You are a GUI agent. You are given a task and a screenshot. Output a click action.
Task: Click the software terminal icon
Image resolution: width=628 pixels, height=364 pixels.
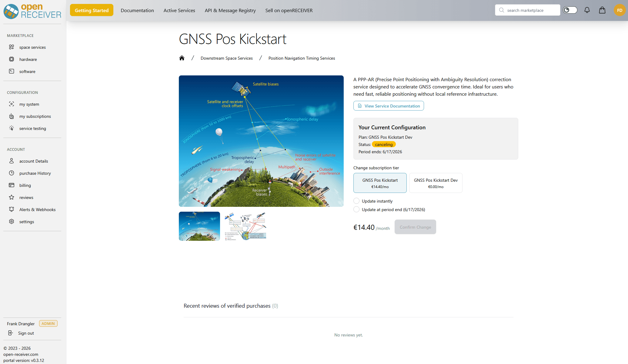point(12,71)
